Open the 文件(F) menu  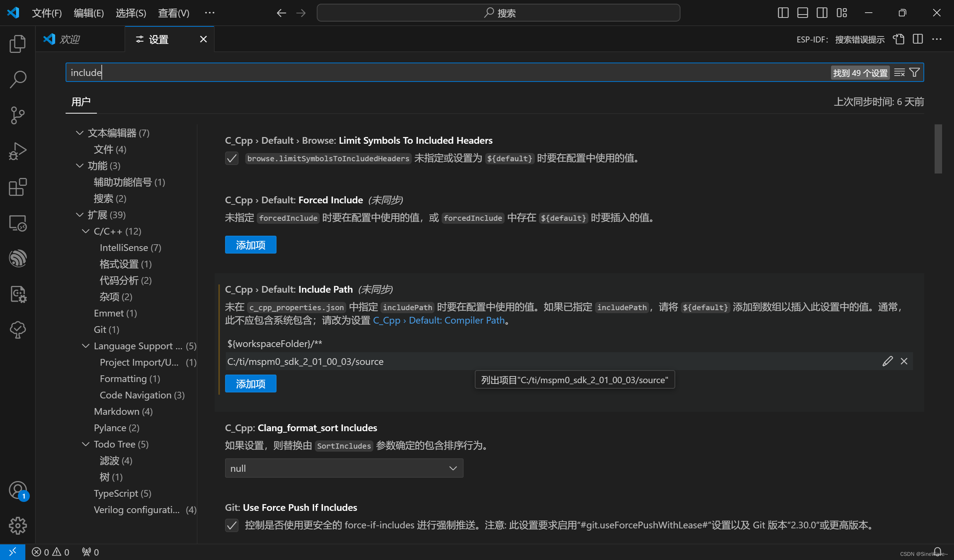pyautogui.click(x=47, y=13)
